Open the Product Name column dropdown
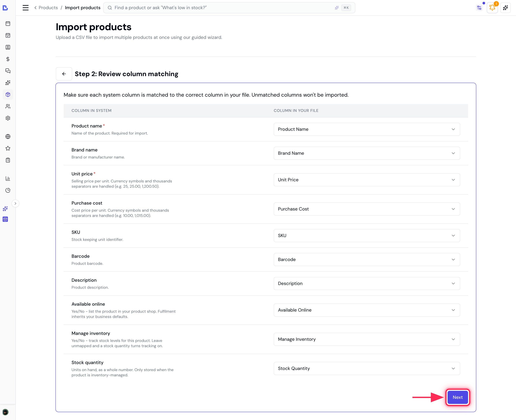516x420 pixels. 367,129
